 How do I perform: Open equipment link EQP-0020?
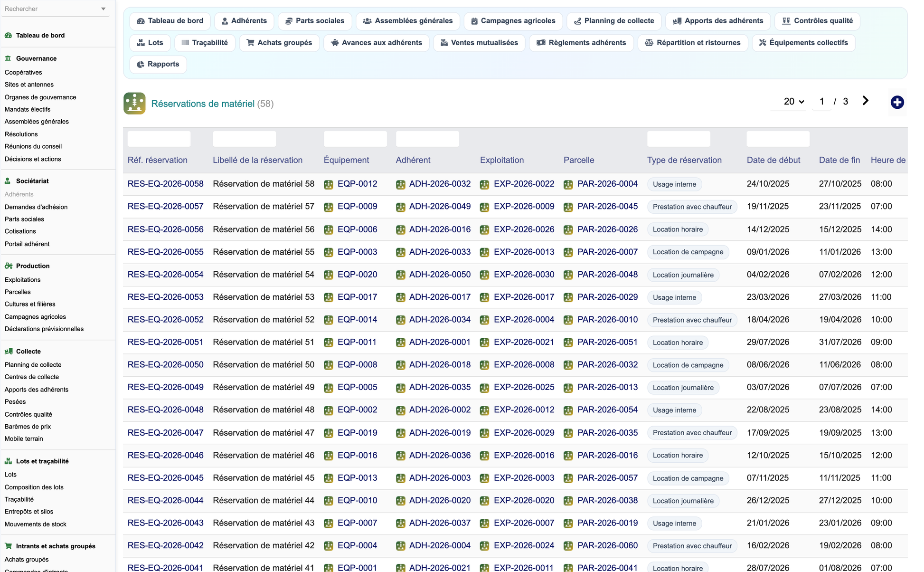358,275
